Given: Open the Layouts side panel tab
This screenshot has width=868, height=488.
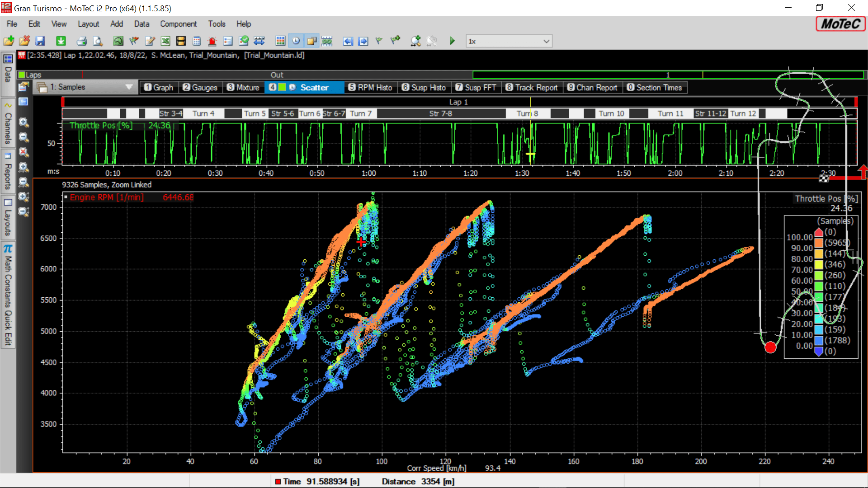Looking at the screenshot, I should pyautogui.click(x=8, y=218).
